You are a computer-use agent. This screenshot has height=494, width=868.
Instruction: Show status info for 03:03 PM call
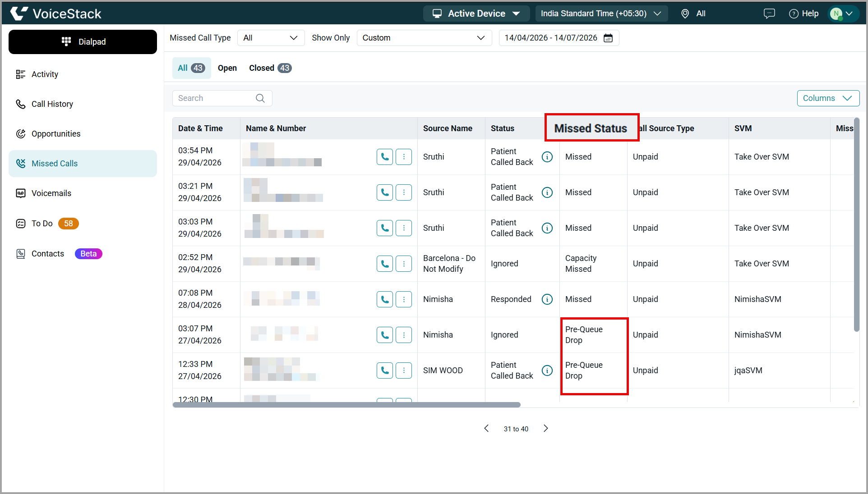pyautogui.click(x=547, y=228)
